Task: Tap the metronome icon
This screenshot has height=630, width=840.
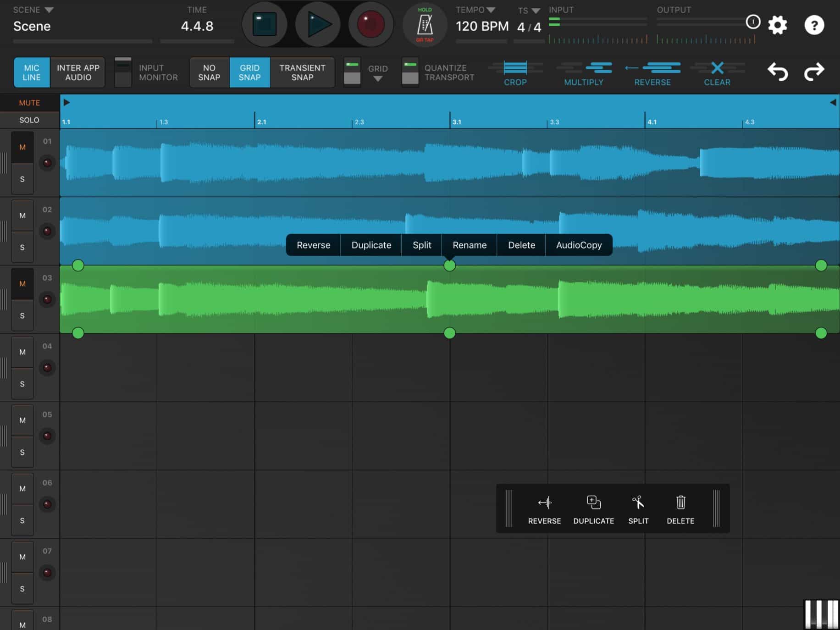Action: click(424, 24)
